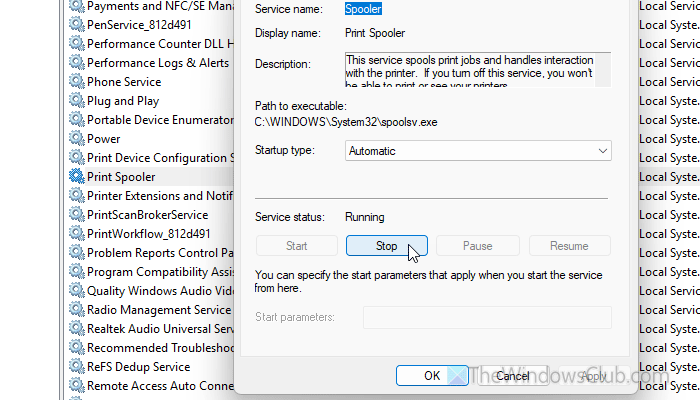
Task: Click the Program Compatibility Assistant gear icon
Action: [77, 271]
